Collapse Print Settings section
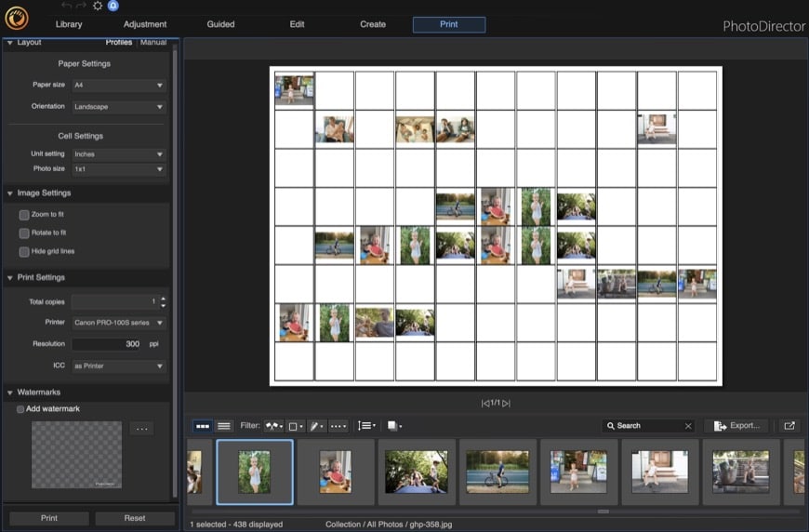809x532 pixels. click(x=10, y=278)
